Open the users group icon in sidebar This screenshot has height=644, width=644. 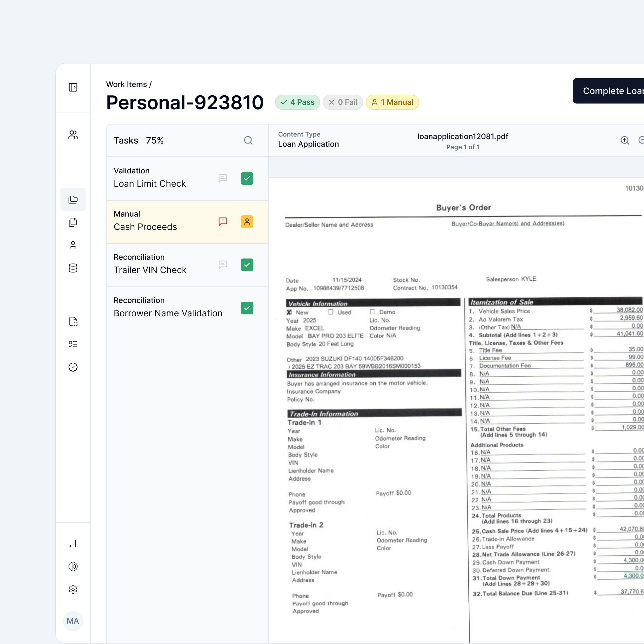point(73,135)
